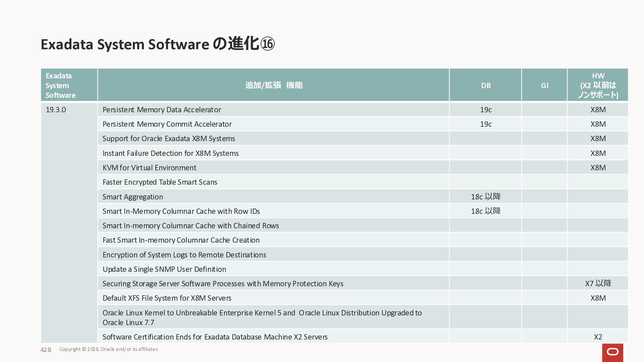The height and width of the screenshot is (362, 644).
Task: Select the Persistent Memory Data Accelerator row
Action: [162, 110]
